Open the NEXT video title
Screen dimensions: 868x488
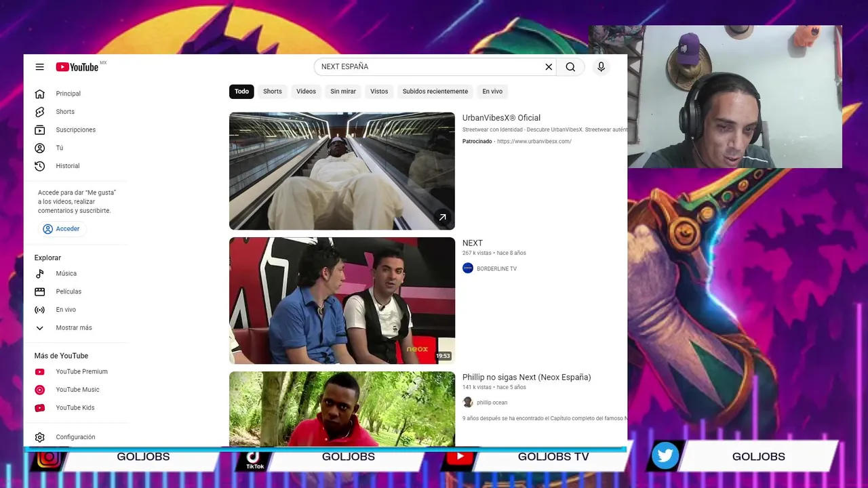pyautogui.click(x=473, y=243)
